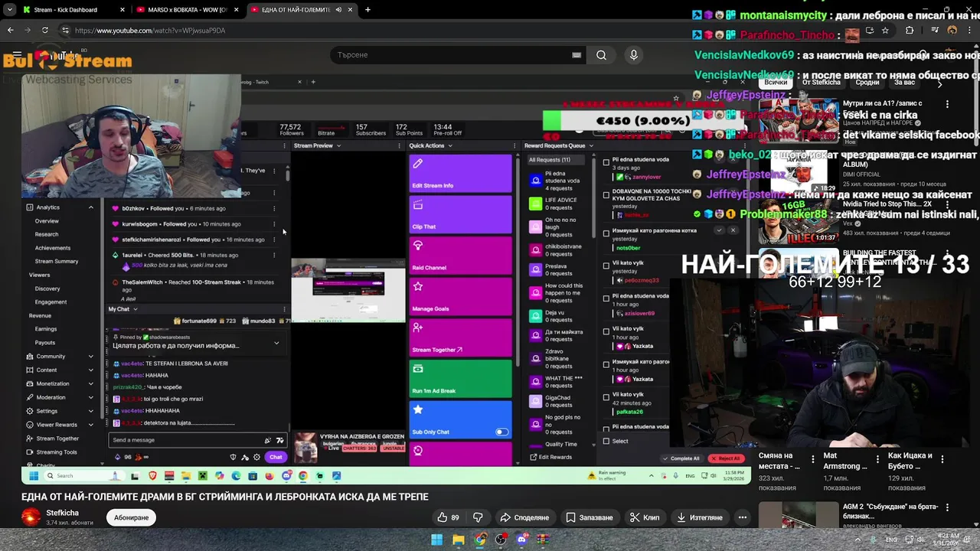Check Pii edna studena voda from azislover69
980x551 pixels.
[x=606, y=298]
